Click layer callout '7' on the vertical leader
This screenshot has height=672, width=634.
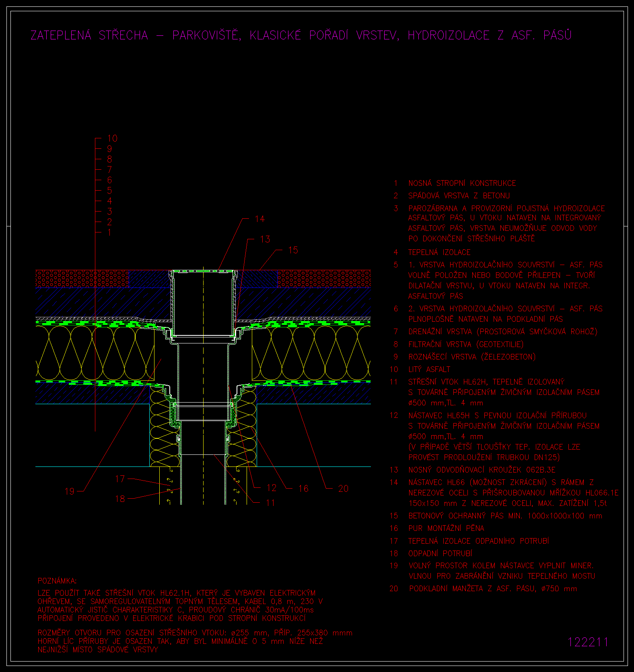(109, 170)
